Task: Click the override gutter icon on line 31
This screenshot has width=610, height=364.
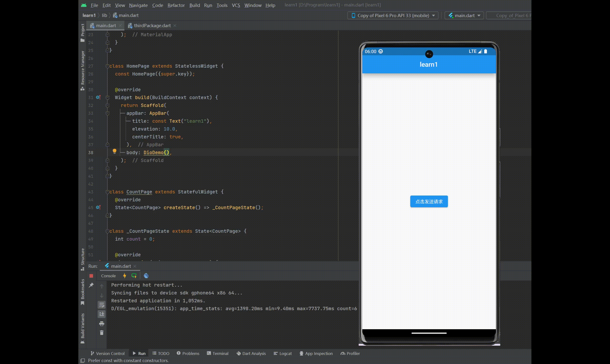Action: (98, 97)
